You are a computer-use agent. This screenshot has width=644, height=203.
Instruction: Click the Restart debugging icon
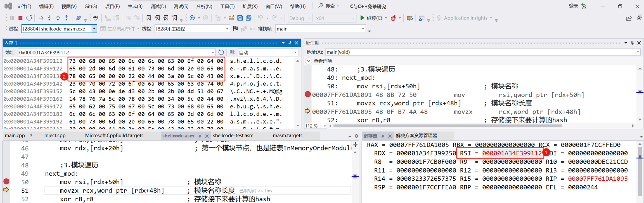29,18
